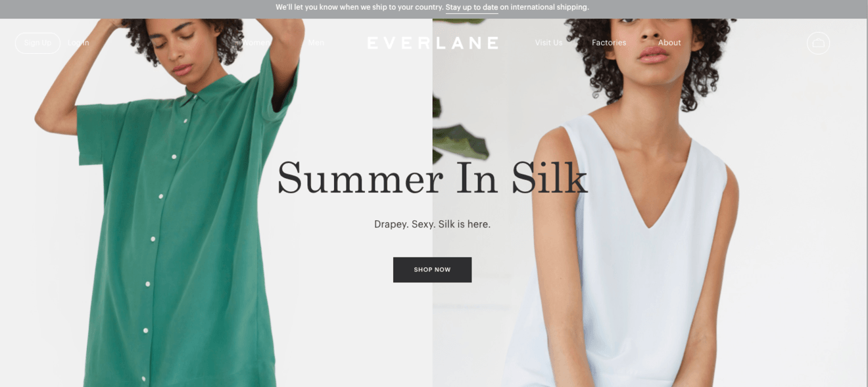Go to Visit Us page
The height and width of the screenshot is (387, 868).
point(548,43)
